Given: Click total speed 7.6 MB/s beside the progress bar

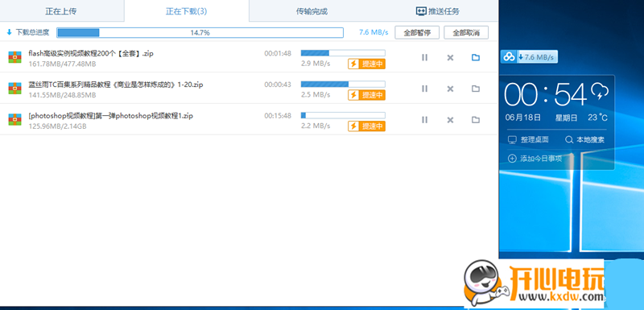Looking at the screenshot, I should point(374,32).
